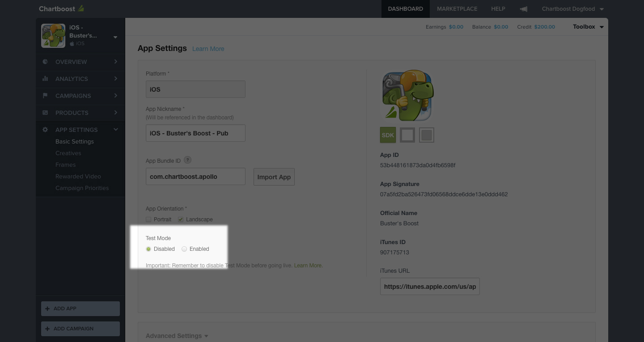The image size is (644, 342).
Task: Select Basic Settings in sidebar
Action: coord(75,141)
